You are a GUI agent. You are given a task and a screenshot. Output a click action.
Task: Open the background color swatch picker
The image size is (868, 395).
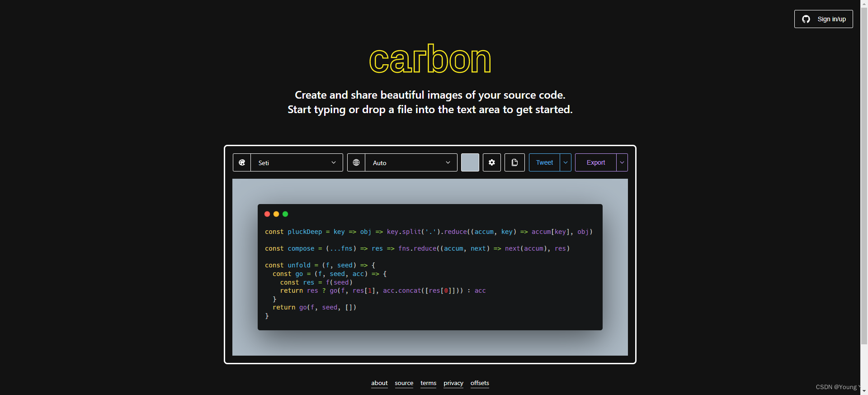pyautogui.click(x=470, y=162)
